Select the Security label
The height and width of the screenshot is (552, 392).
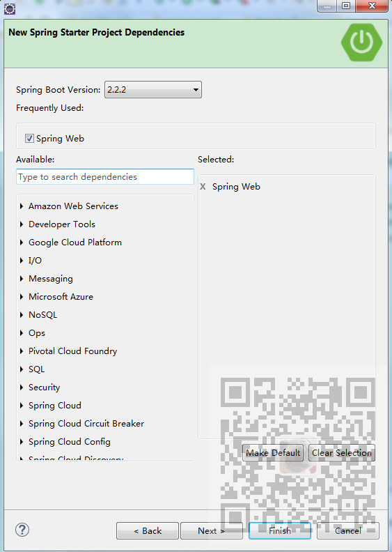[44, 388]
